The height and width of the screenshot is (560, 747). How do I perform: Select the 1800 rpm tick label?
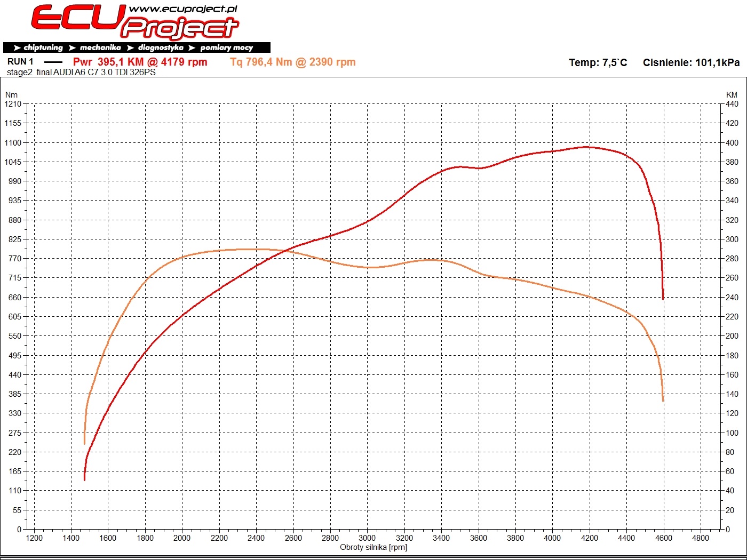point(145,538)
